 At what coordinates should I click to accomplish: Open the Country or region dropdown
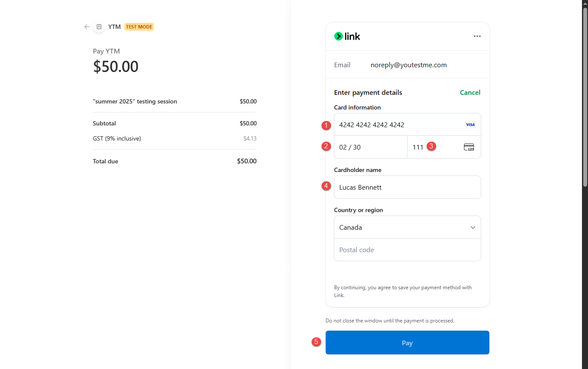click(x=407, y=227)
